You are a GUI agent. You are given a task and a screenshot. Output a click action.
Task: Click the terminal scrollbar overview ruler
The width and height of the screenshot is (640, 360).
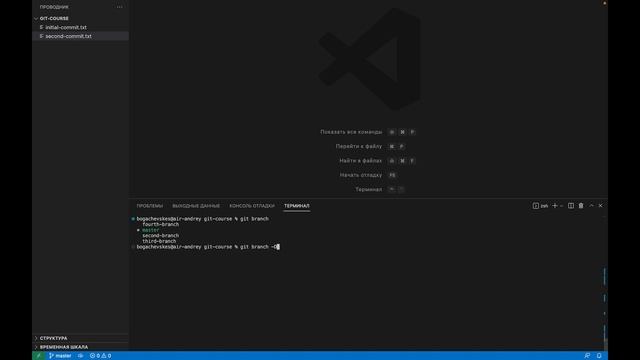604,282
